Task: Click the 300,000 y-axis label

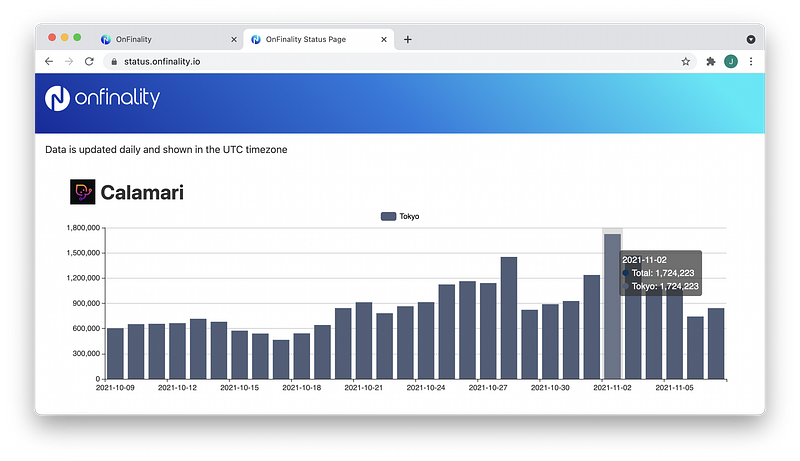Action: (86, 353)
